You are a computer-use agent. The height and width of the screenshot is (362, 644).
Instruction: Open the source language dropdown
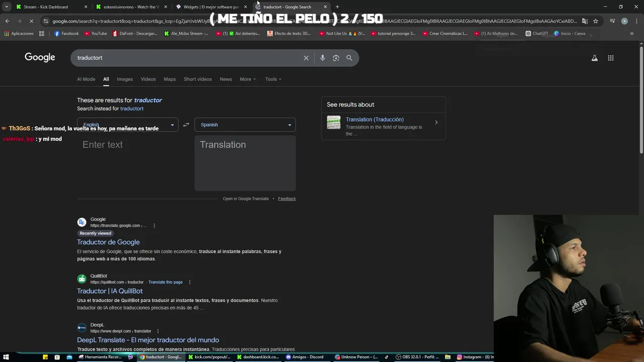127,125
